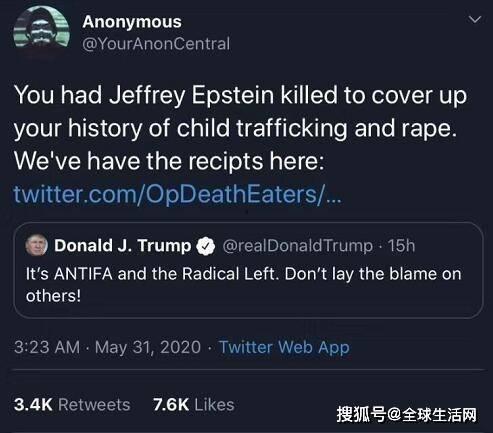The image size is (493, 433).
Task: Select the Donald J. Trump name
Action: click(123, 246)
